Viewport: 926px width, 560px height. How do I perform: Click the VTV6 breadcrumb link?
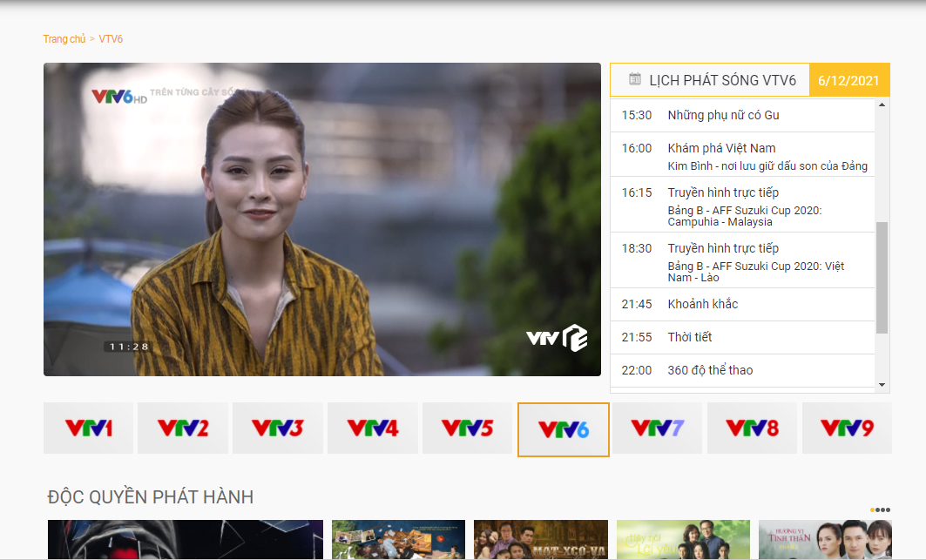(x=111, y=39)
